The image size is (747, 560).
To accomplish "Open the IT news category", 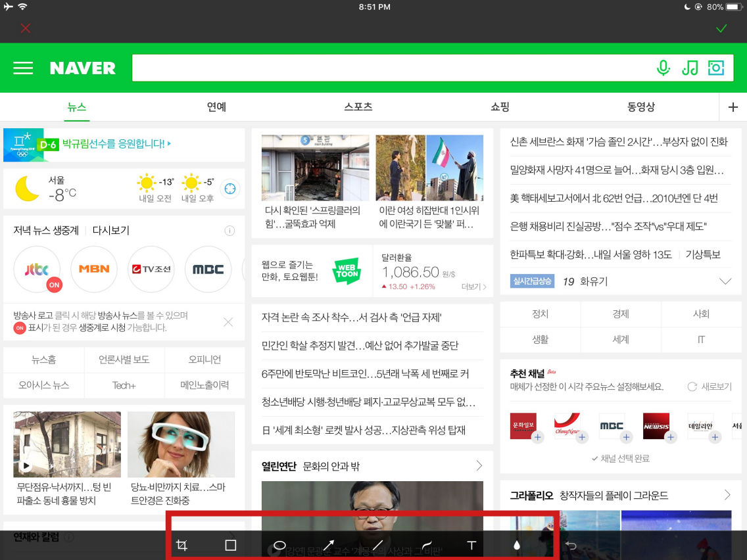I will [701, 340].
